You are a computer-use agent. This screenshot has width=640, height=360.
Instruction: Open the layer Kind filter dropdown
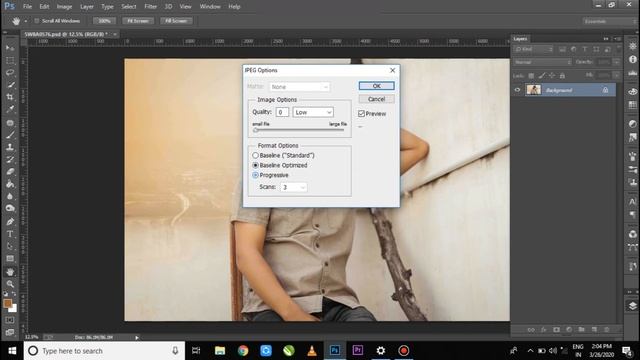pos(533,49)
